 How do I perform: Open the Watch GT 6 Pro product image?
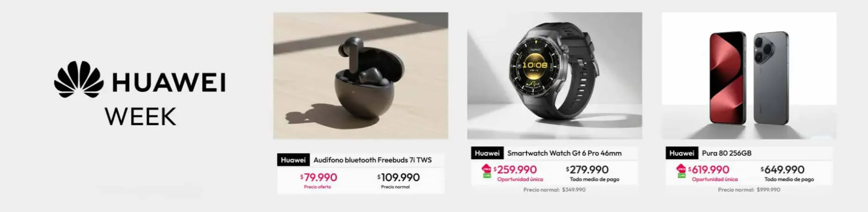pyautogui.click(x=555, y=76)
